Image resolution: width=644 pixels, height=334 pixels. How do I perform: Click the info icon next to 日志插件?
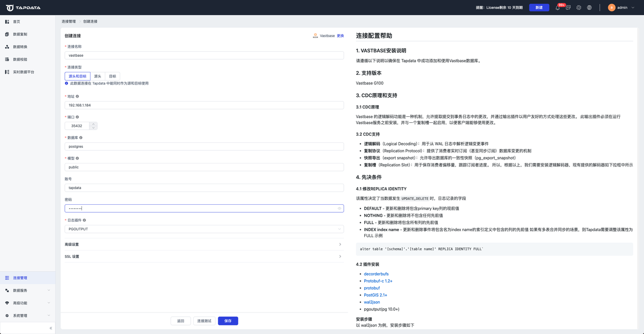[x=84, y=220]
